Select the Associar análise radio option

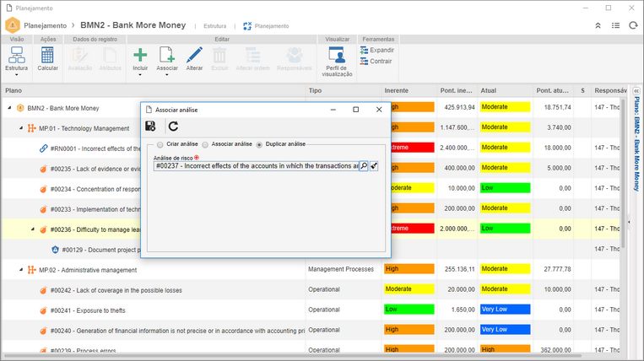click(x=205, y=144)
